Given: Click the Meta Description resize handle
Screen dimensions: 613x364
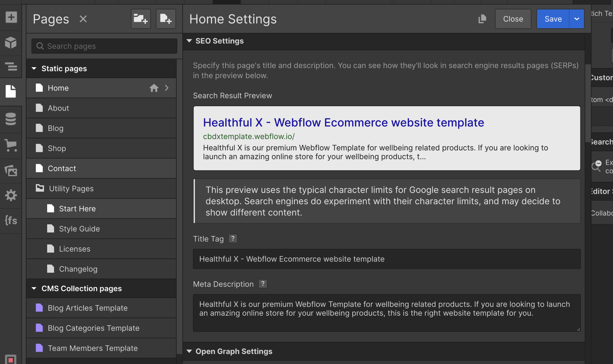Looking at the screenshot, I should point(578,329).
